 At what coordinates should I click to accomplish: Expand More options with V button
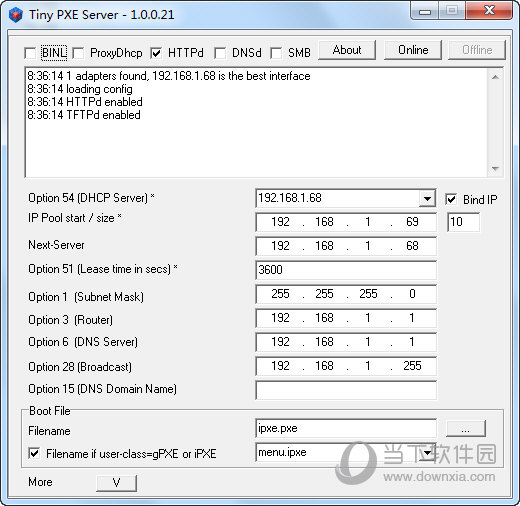(x=116, y=483)
